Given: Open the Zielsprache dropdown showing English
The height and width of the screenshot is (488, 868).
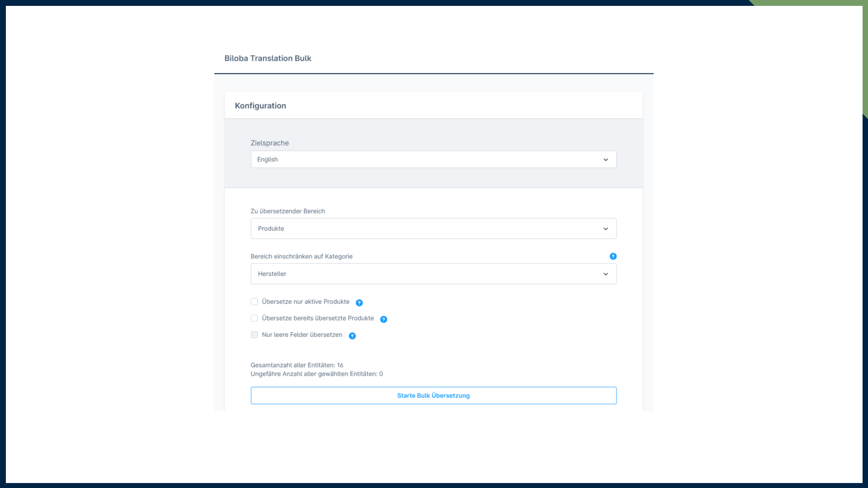Looking at the screenshot, I should 425,160.
